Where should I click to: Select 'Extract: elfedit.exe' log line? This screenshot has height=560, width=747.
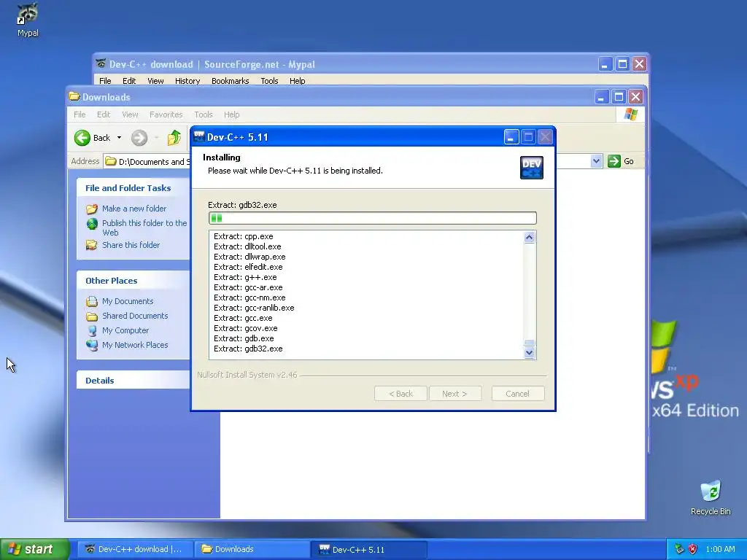[248, 267]
